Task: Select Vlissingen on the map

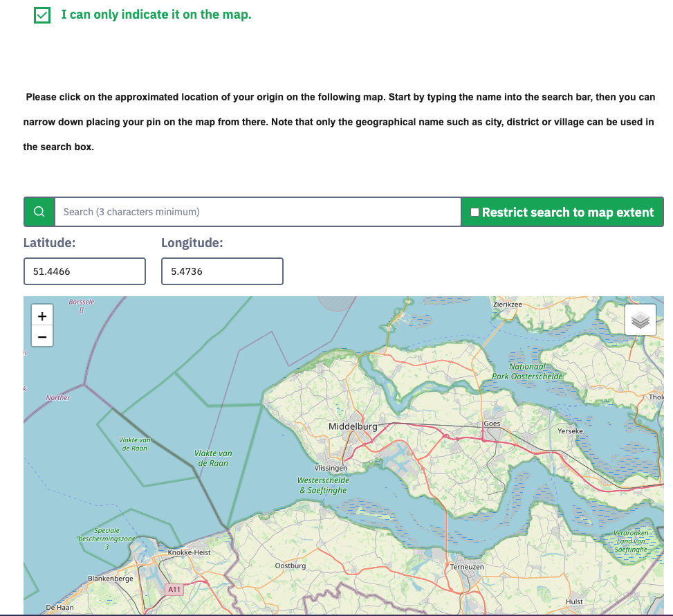Action: click(331, 468)
